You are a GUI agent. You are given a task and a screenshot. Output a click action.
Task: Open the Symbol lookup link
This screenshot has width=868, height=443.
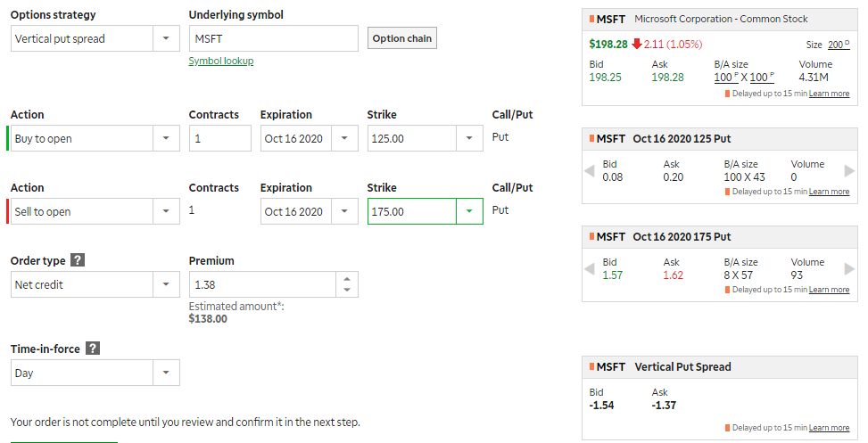point(221,61)
